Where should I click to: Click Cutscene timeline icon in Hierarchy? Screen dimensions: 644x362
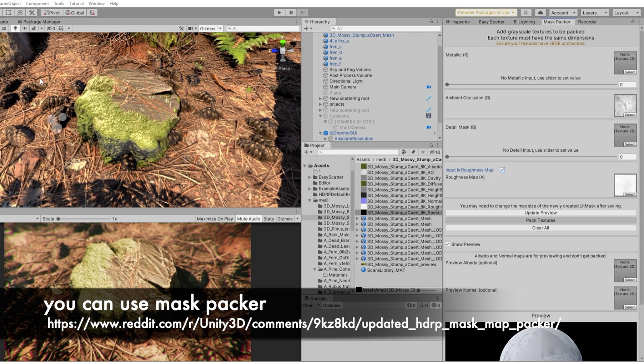pyautogui.click(x=429, y=116)
